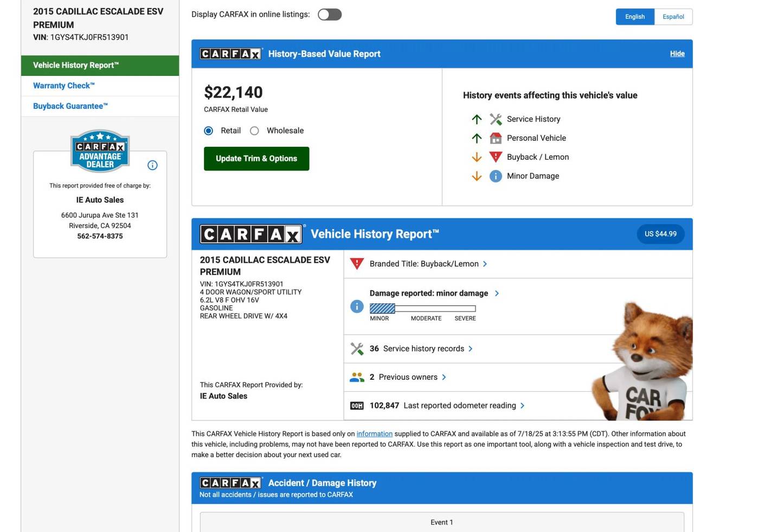This screenshot has width=759, height=532.
Task: Click Update Trim & Options button
Action: pyautogui.click(x=256, y=159)
